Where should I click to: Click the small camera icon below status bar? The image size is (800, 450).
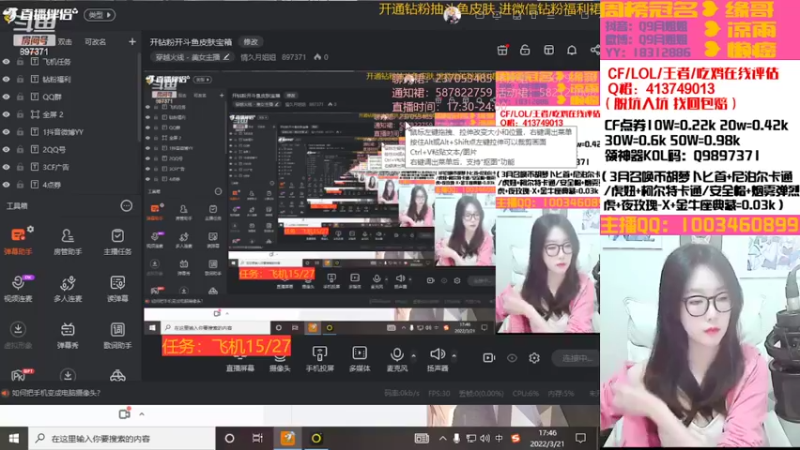point(124,414)
